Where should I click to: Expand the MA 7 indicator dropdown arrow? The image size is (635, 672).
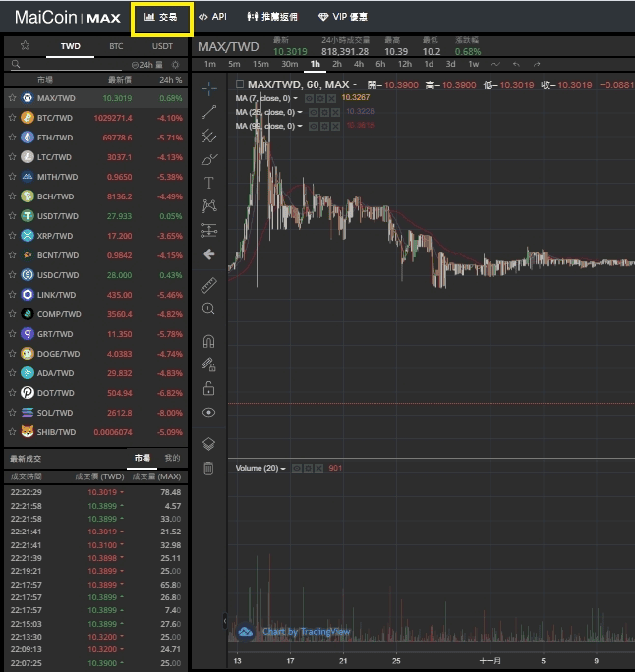pos(296,98)
